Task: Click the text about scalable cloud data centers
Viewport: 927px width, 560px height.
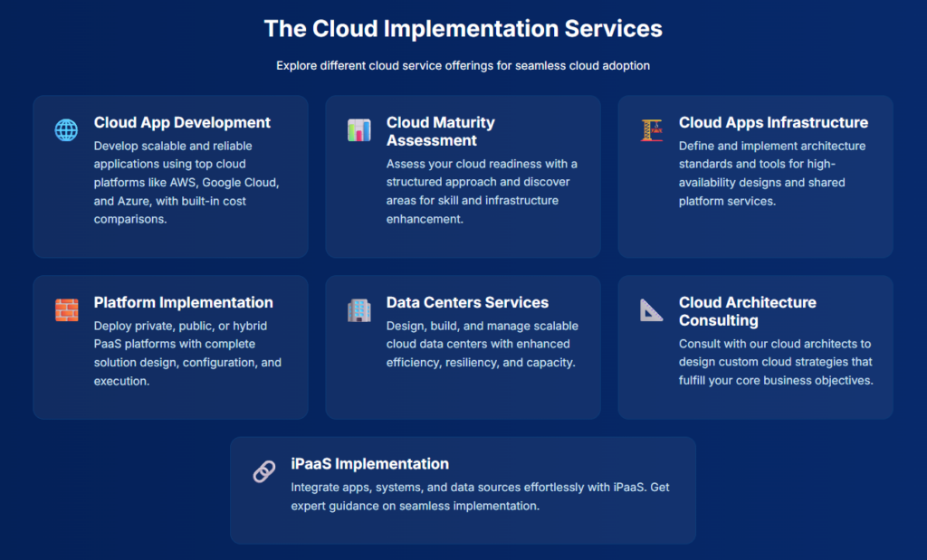Action: [482, 344]
